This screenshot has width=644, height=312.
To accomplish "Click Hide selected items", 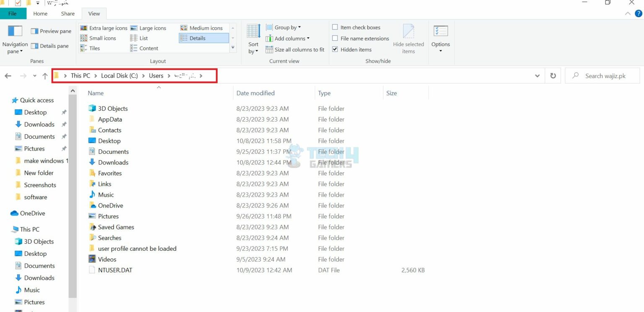I will [x=408, y=39].
